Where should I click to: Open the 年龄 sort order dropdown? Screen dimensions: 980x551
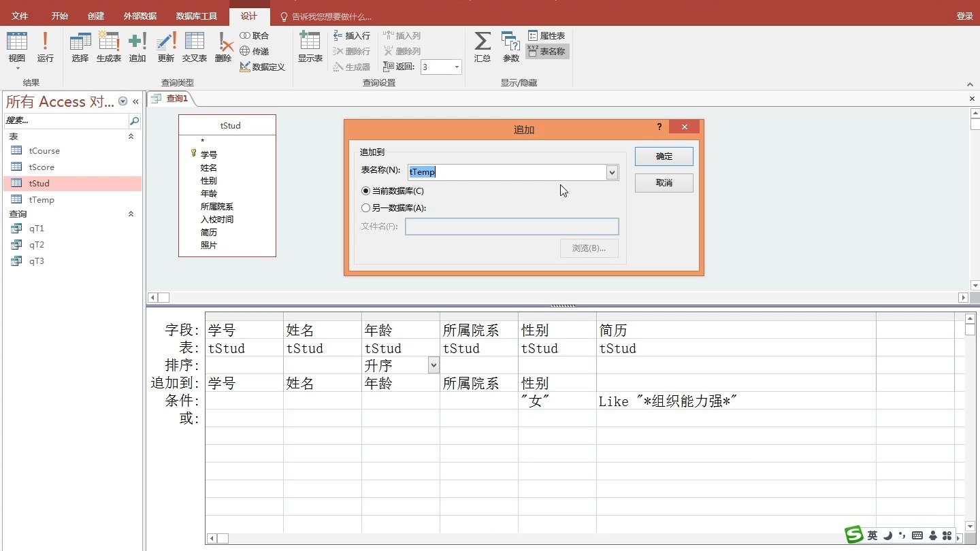(x=434, y=366)
